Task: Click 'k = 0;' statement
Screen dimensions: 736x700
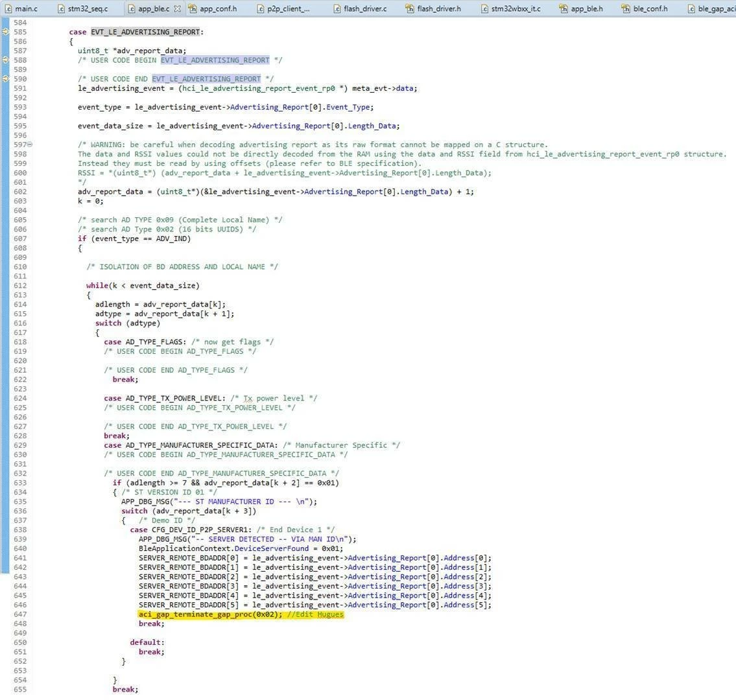Action: pyautogui.click(x=91, y=201)
